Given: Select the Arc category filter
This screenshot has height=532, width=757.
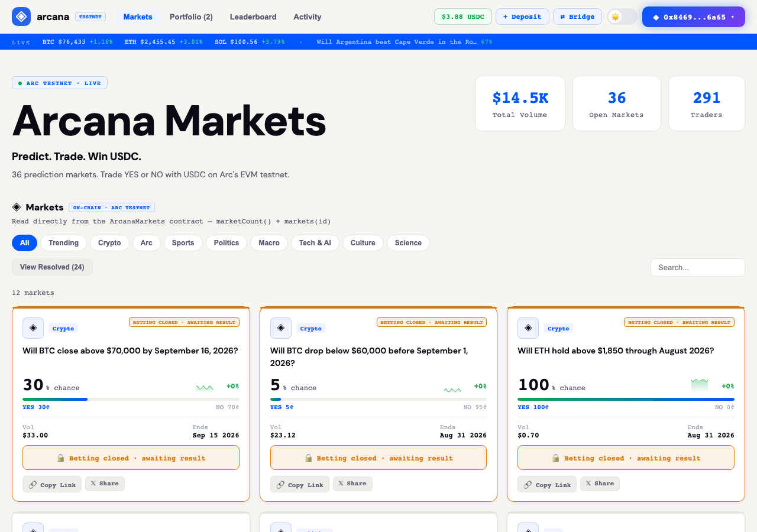Looking at the screenshot, I should click(147, 243).
